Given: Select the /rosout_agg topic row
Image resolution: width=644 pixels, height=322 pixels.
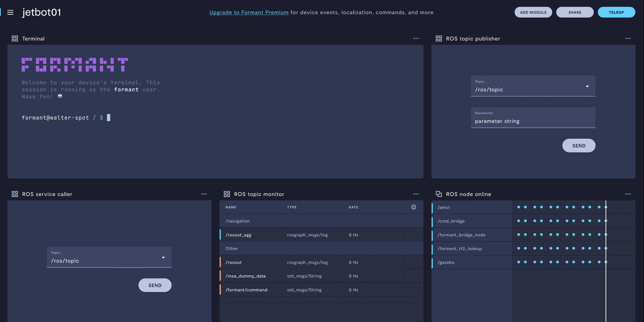Looking at the screenshot, I should point(238,235).
